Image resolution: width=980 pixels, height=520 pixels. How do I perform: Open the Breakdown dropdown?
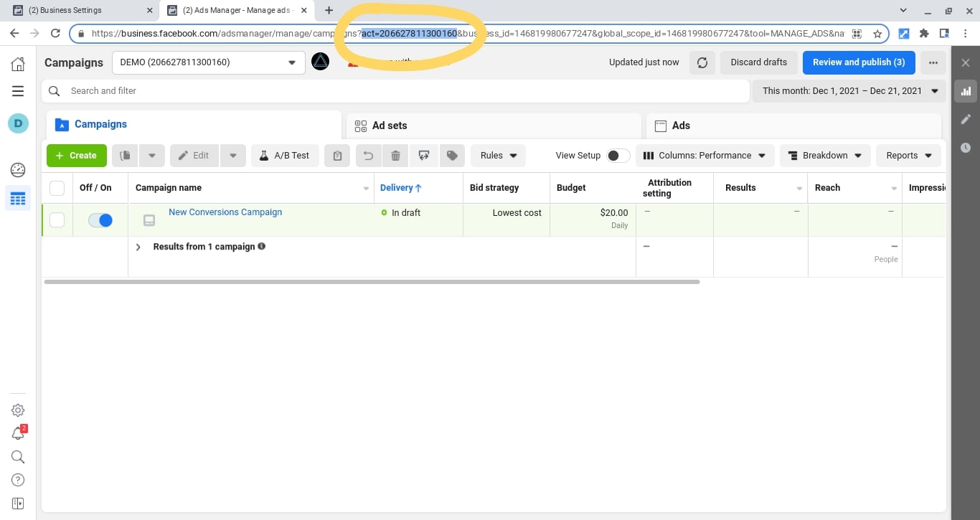coord(825,156)
